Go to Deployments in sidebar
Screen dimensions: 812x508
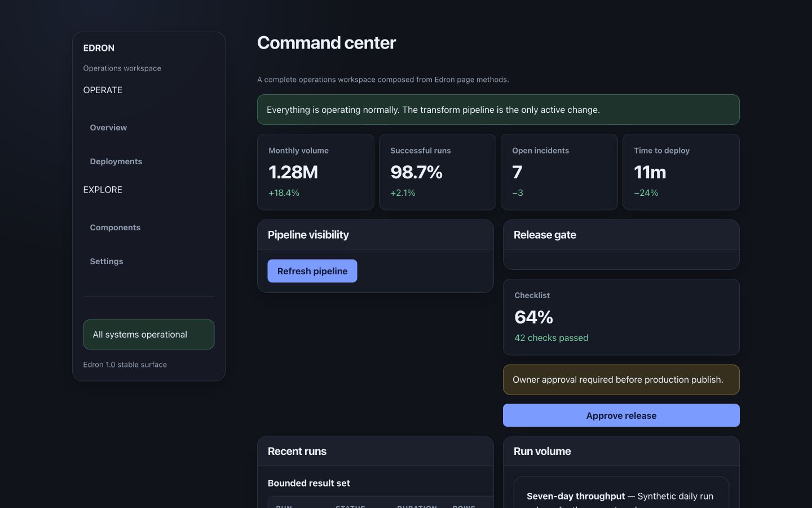[x=116, y=161]
